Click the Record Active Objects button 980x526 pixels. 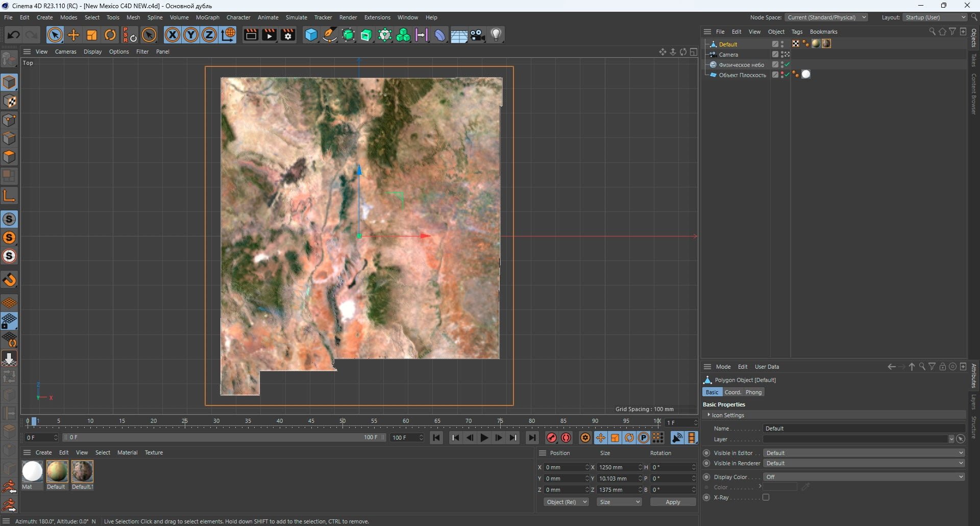pos(551,438)
